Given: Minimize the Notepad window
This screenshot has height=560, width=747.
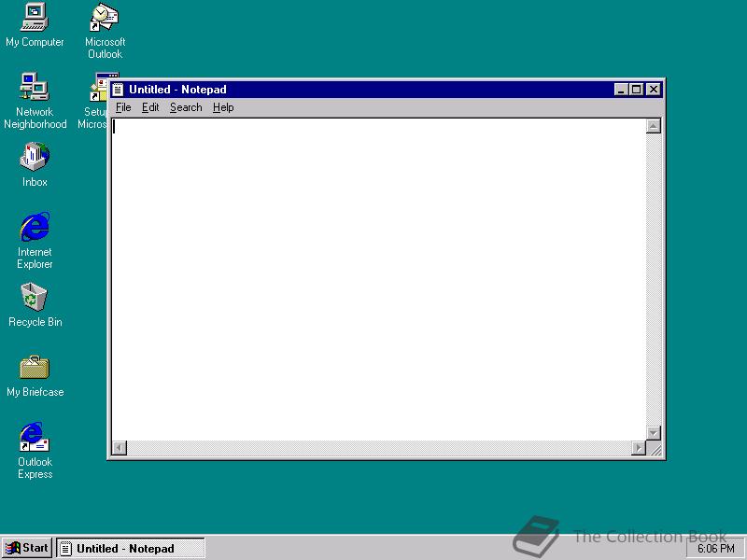Looking at the screenshot, I should click(621, 90).
